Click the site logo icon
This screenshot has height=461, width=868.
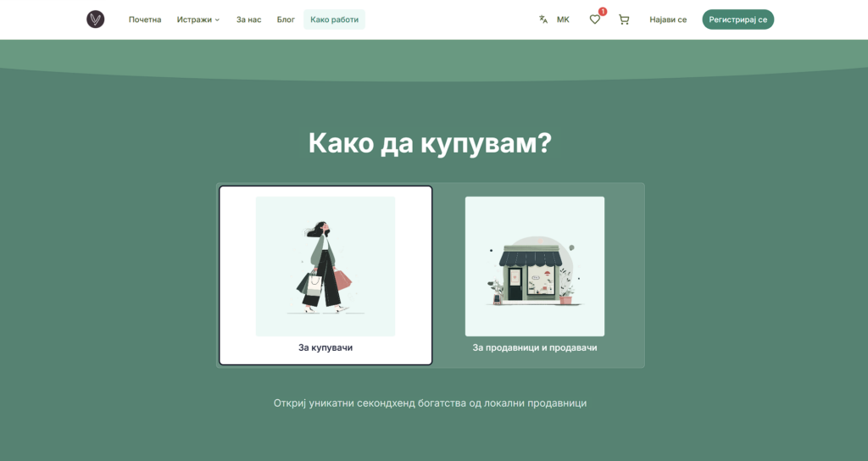(x=95, y=19)
